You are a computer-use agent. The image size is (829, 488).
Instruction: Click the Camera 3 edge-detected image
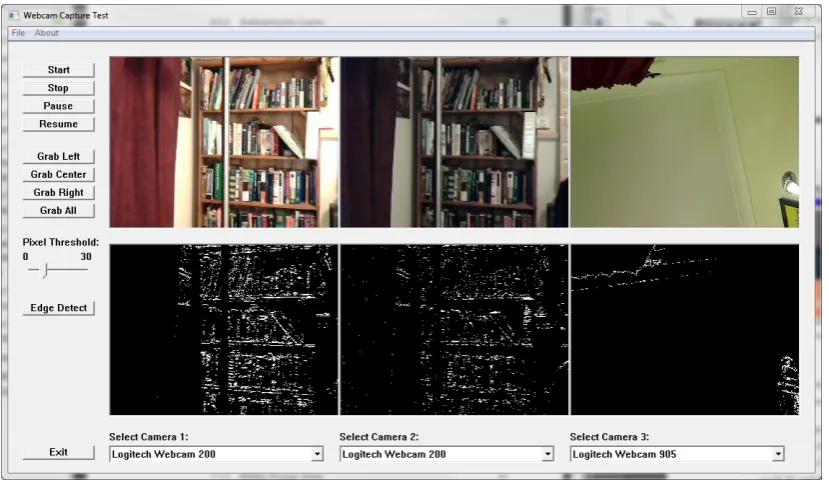tap(685, 329)
